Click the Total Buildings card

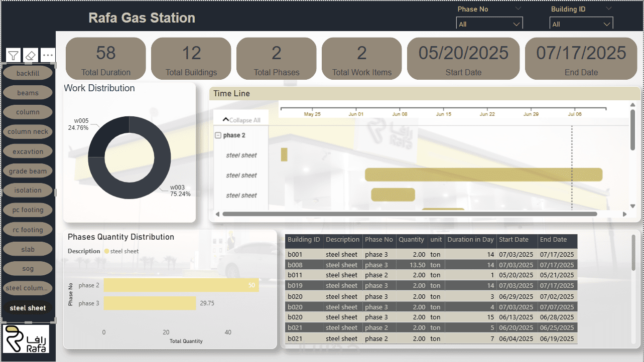point(191,59)
